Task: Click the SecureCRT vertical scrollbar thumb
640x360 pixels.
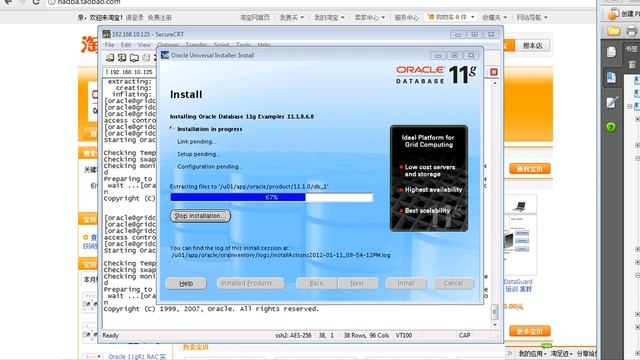Action: point(494,312)
